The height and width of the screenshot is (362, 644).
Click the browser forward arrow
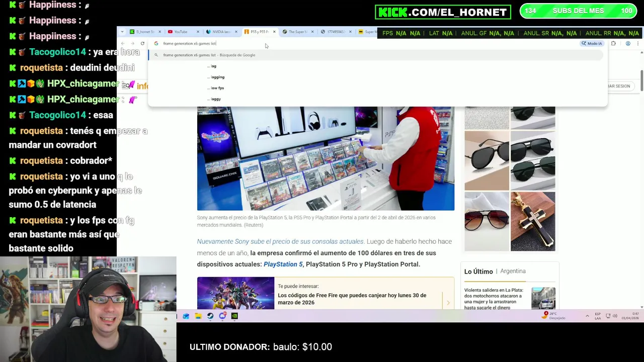tap(132, 43)
